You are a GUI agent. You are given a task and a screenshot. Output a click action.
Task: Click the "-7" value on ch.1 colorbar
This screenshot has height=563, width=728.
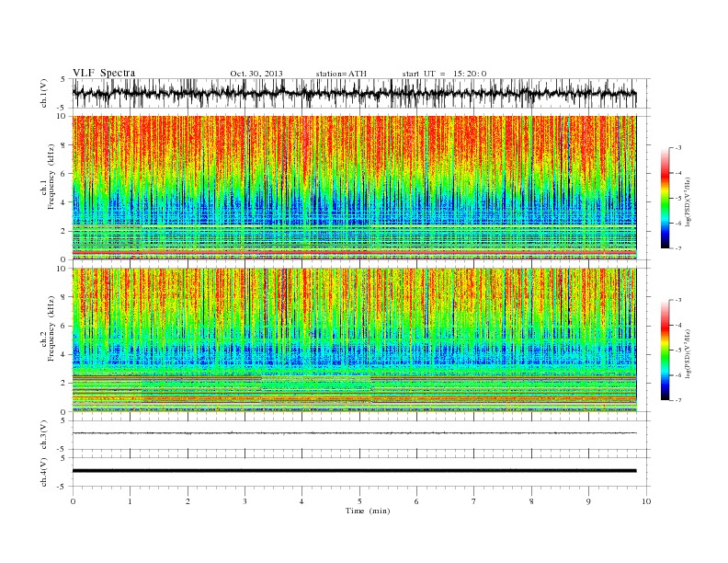coord(677,248)
